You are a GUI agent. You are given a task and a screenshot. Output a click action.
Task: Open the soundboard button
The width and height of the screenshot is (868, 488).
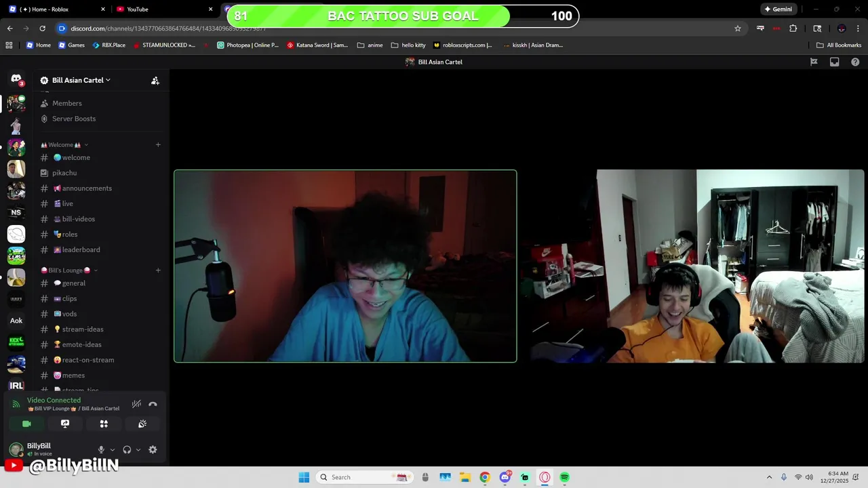click(142, 424)
